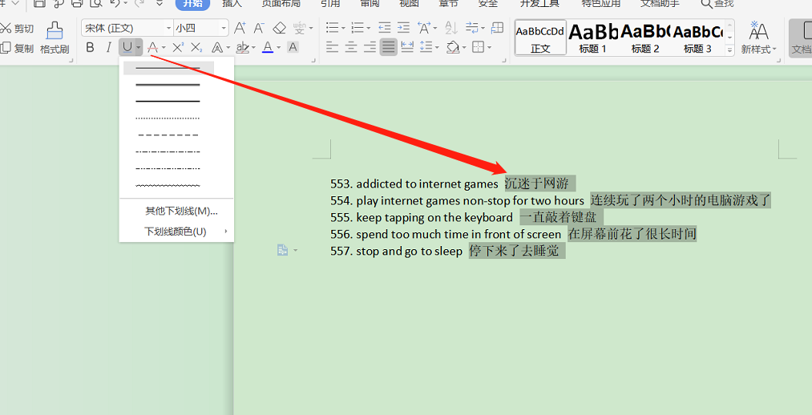Toggle justified alignment button

click(x=388, y=48)
